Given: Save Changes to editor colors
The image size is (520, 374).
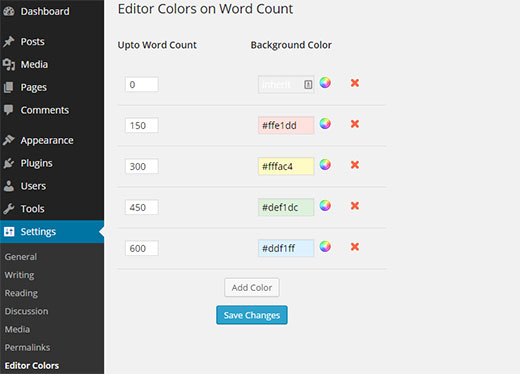Looking at the screenshot, I should coord(252,315).
